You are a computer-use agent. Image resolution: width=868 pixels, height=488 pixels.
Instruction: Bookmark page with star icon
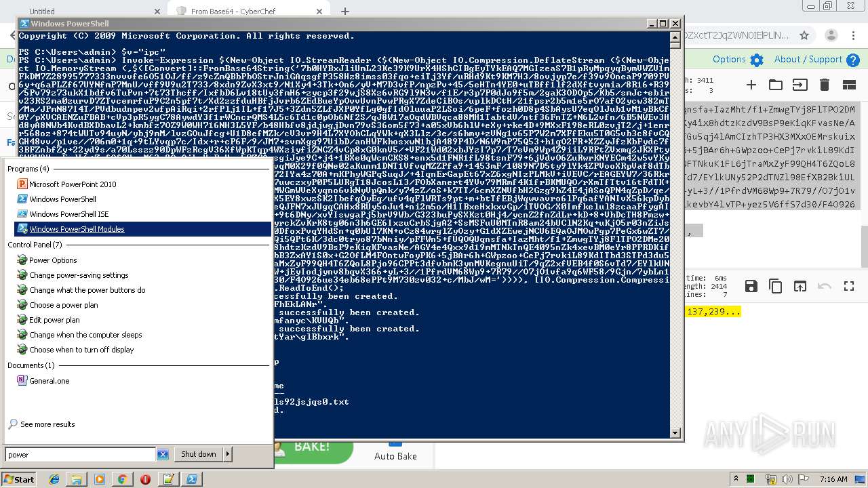click(x=804, y=35)
